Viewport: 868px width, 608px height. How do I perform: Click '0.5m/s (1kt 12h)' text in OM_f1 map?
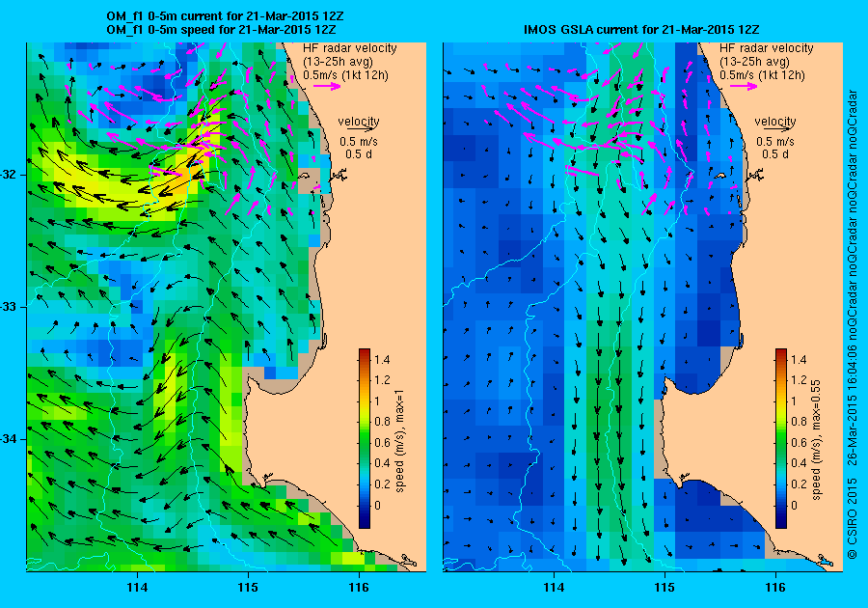[x=345, y=75]
